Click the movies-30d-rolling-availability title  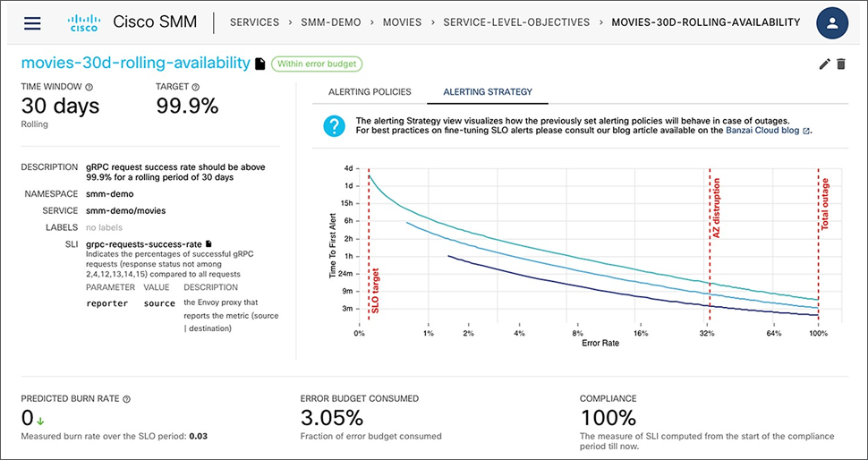click(x=136, y=64)
